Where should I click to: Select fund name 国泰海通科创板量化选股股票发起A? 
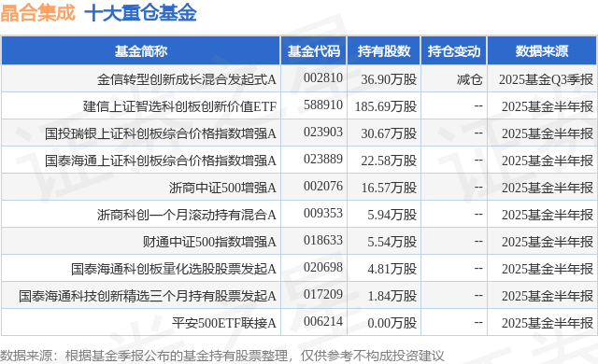pos(174,269)
